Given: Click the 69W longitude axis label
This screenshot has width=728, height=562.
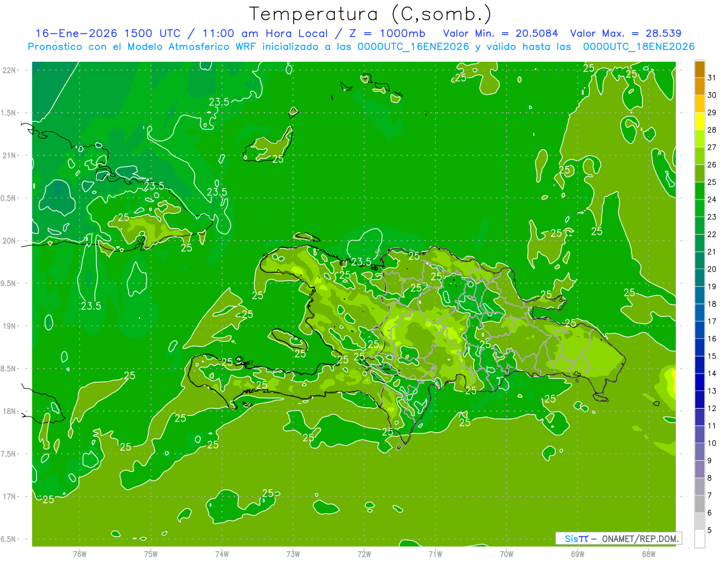Looking at the screenshot, I should (x=577, y=554).
